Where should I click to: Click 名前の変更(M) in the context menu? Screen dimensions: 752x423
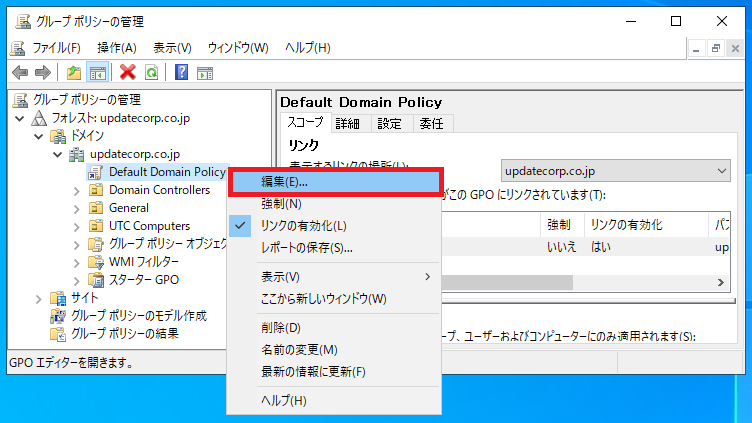click(299, 350)
